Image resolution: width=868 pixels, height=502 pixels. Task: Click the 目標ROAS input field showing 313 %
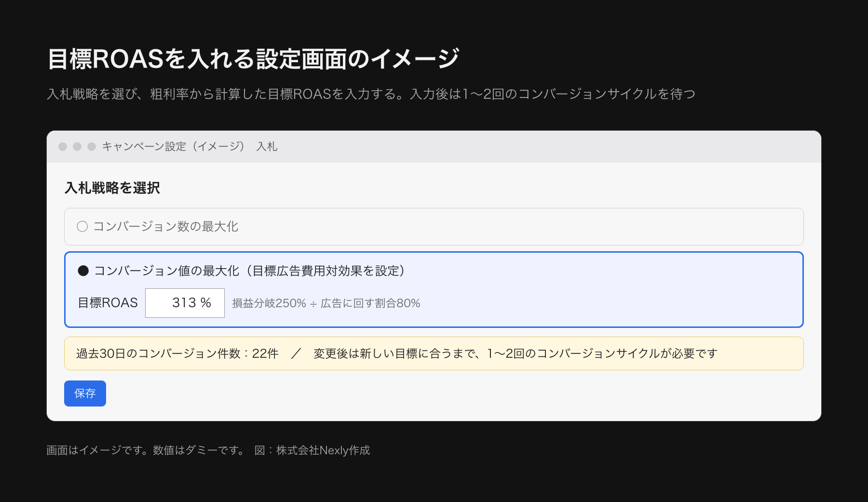pyautogui.click(x=185, y=303)
